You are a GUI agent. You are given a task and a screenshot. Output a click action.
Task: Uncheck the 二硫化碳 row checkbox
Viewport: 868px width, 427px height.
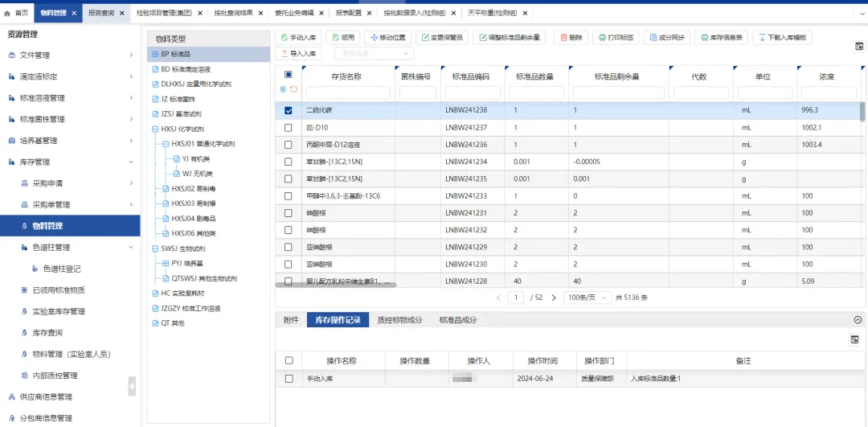(x=289, y=110)
